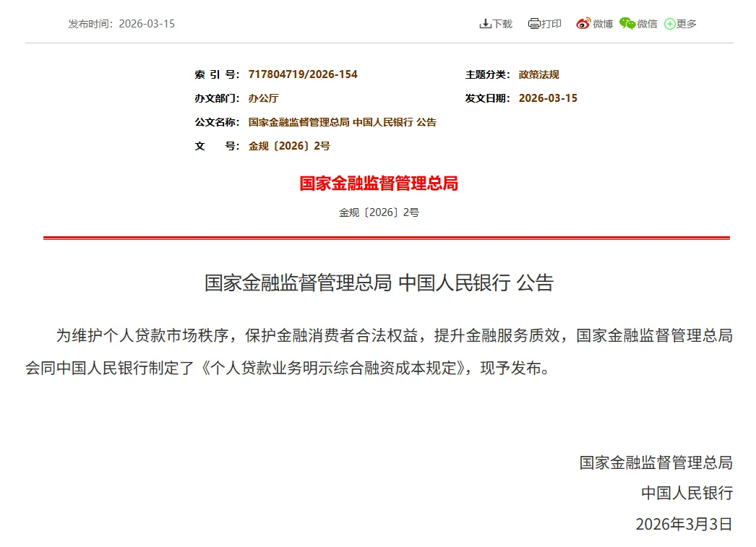Click the 主题分类 field label
756x547 pixels.
[487, 74]
